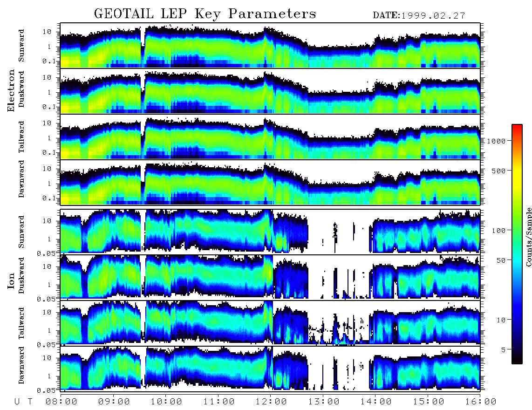Click the Ion Tailward spectrogram panel

(x=270, y=323)
